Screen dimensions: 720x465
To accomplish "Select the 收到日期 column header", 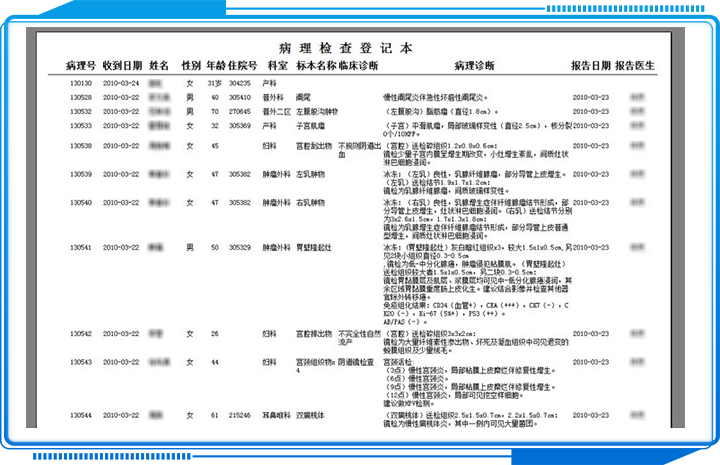I will pos(122,65).
